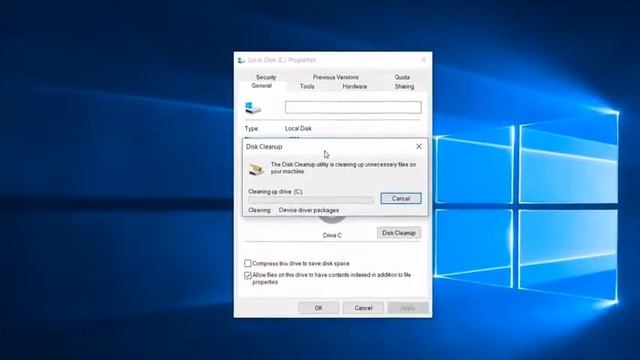640x360 pixels.
Task: Cancel the Disk Cleanup operation
Action: coord(400,198)
